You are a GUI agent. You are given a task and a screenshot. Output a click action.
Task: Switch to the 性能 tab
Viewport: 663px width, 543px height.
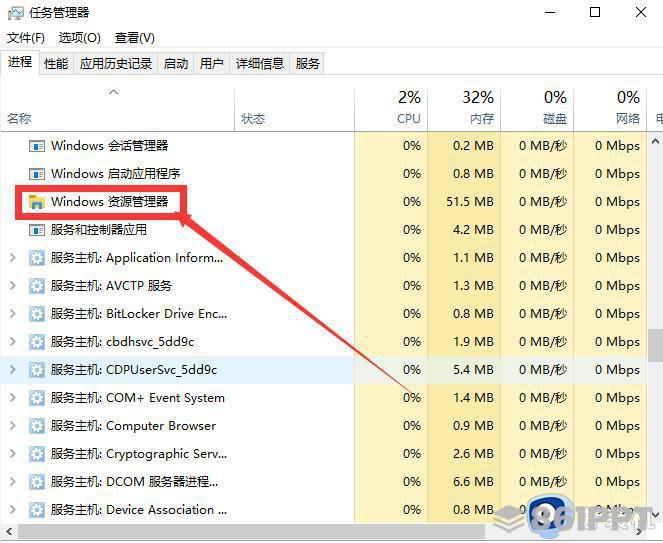tap(56, 64)
